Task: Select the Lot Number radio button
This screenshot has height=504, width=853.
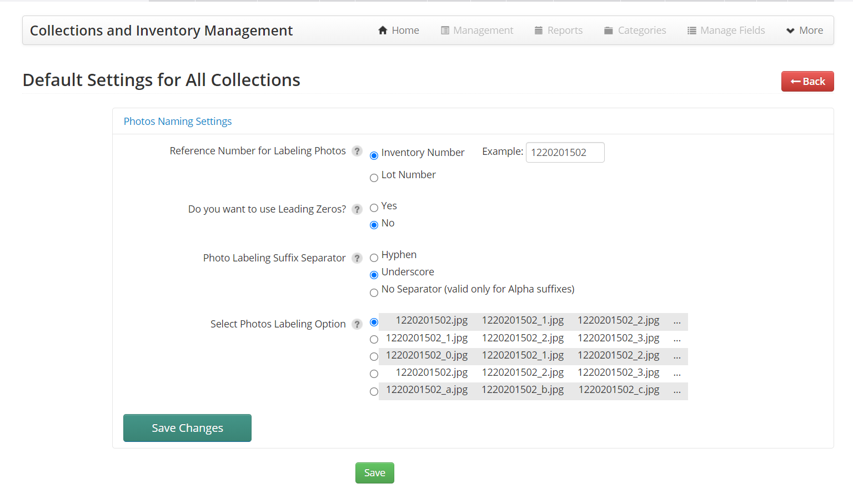Action: pyautogui.click(x=374, y=178)
